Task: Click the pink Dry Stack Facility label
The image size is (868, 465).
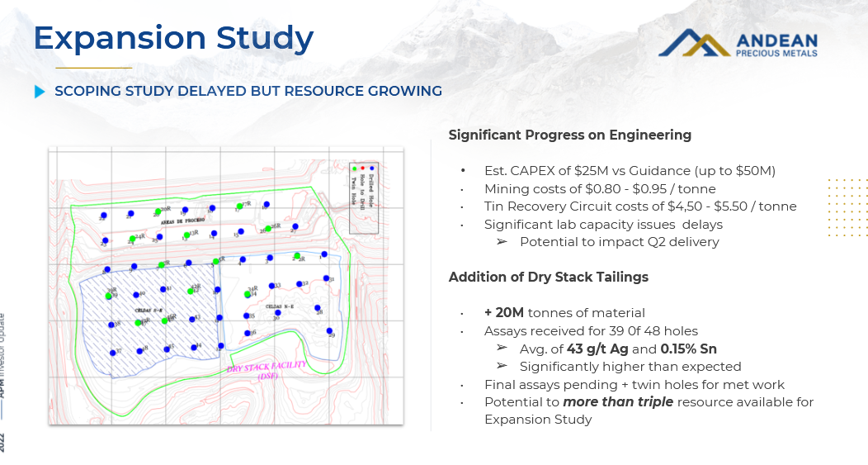Action: [x=267, y=368]
